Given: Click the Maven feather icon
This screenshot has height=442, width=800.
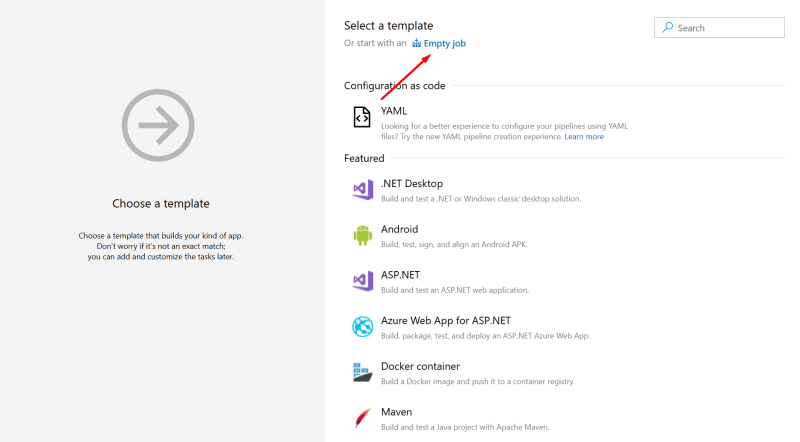Looking at the screenshot, I should (x=363, y=418).
